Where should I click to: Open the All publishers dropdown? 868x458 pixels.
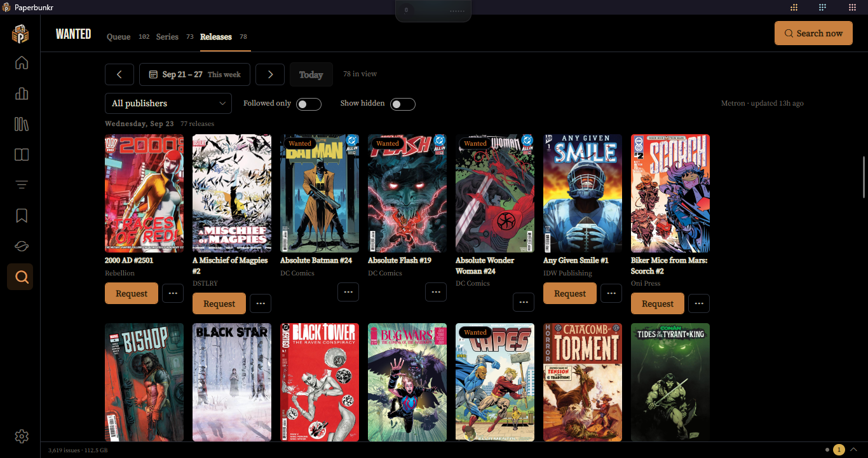pyautogui.click(x=168, y=103)
